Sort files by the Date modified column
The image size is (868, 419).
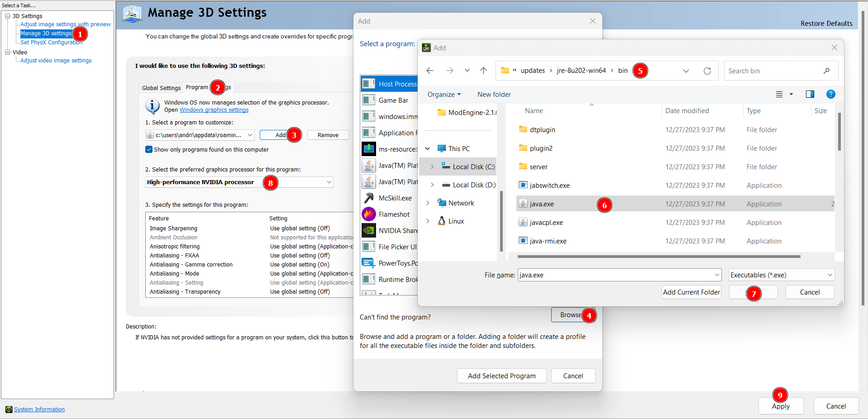[687, 111]
